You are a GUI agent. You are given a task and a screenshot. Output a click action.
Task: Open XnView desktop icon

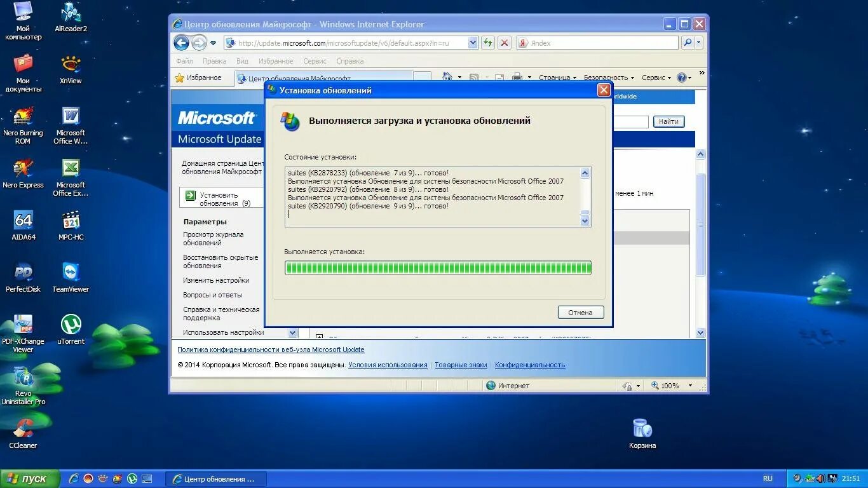[71, 70]
